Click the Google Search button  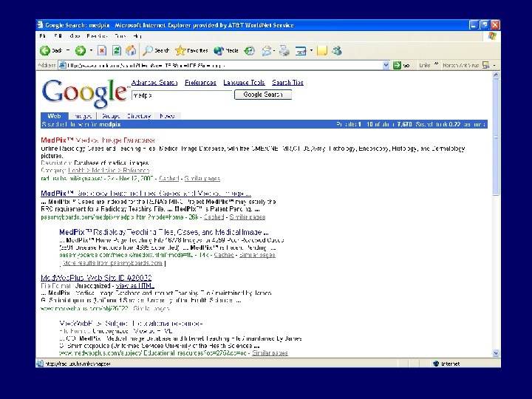[x=263, y=95]
